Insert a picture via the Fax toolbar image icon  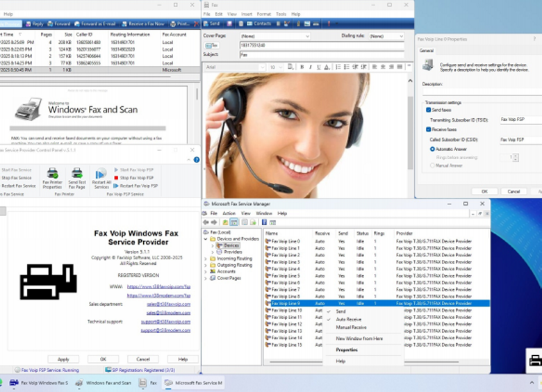[307, 24]
